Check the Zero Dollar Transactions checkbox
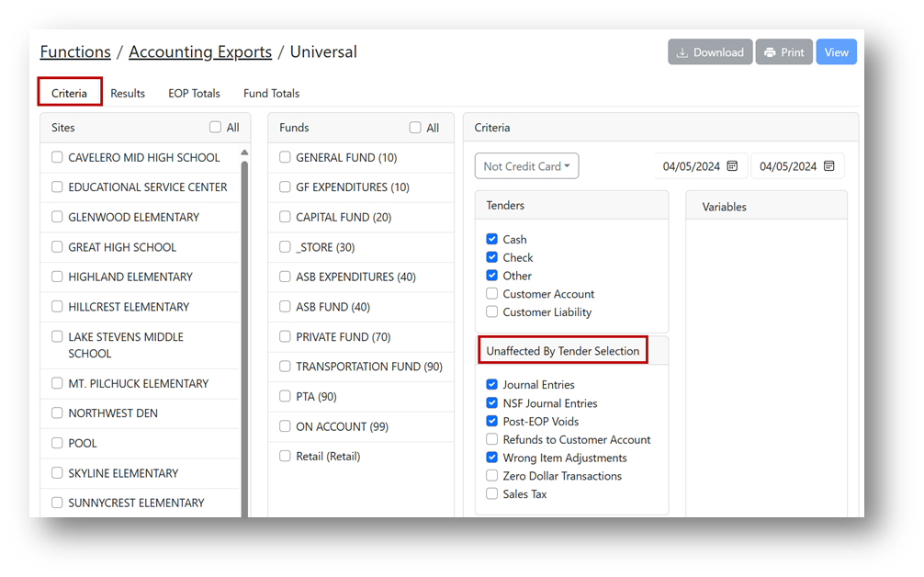This screenshot has width=924, height=577. pos(492,475)
